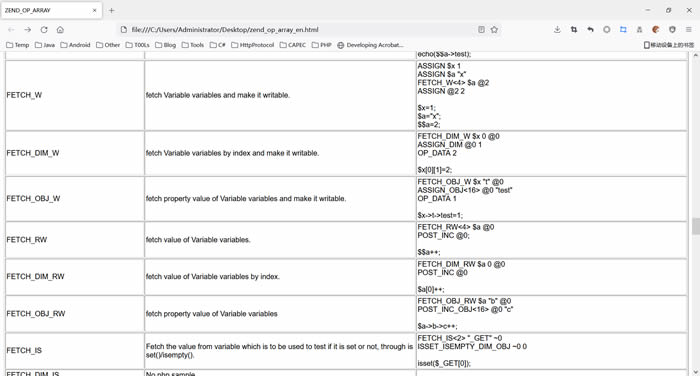Open the mobile device bookmarks folder
The height and width of the screenshot is (376, 700).
click(x=669, y=45)
